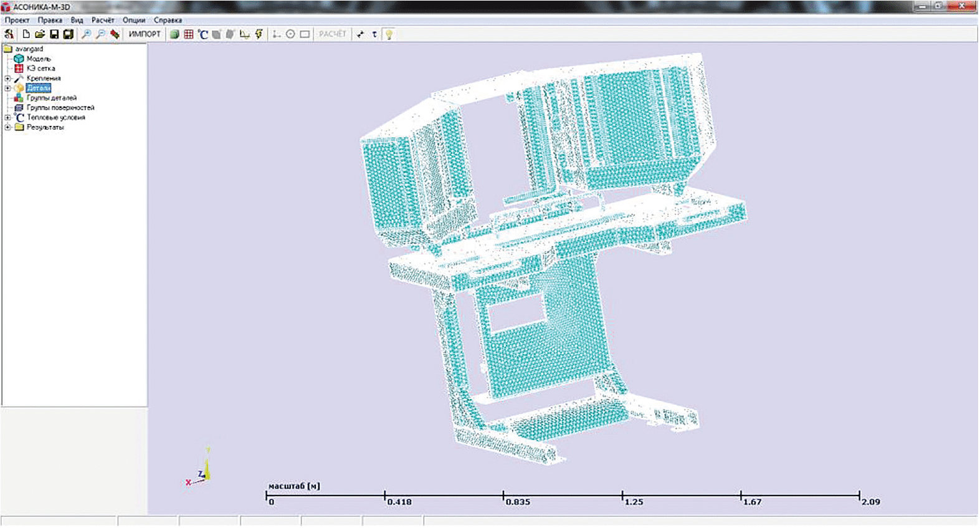Toggle the light bulb lighting icon
This screenshot has height=528, width=980.
point(389,34)
